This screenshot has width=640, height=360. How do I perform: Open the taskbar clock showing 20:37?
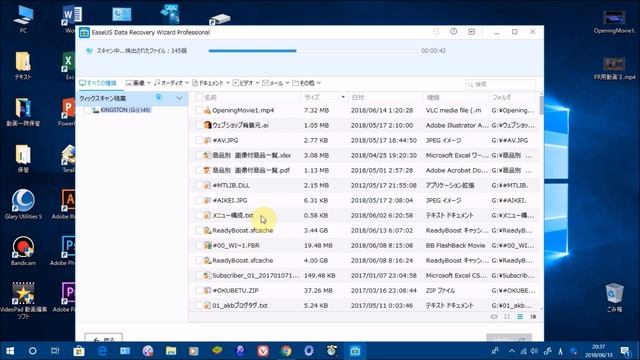click(598, 351)
